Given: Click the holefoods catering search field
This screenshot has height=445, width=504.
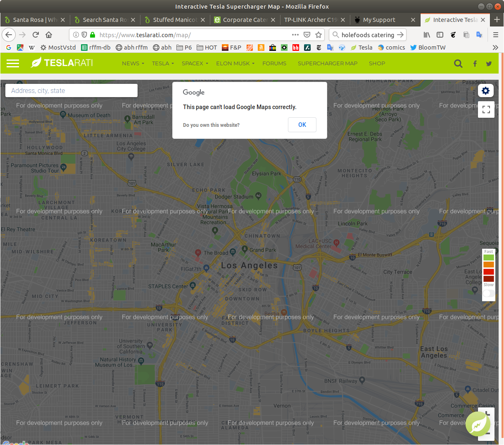Looking at the screenshot, I should click(x=368, y=35).
